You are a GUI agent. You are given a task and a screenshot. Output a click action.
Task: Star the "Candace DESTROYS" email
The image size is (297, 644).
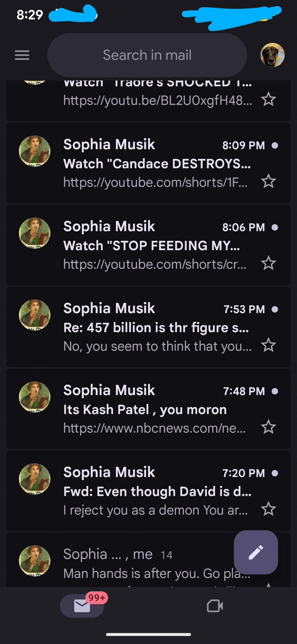[268, 181]
